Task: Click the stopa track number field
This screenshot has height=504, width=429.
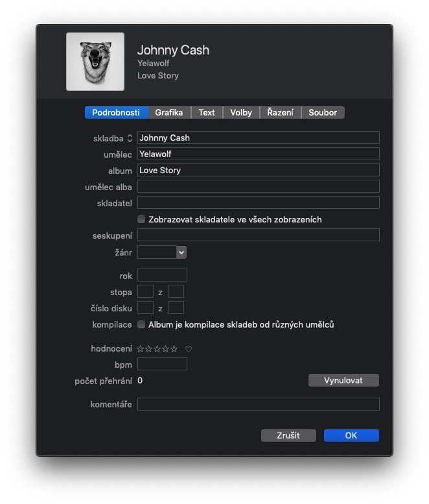Action: coord(145,291)
